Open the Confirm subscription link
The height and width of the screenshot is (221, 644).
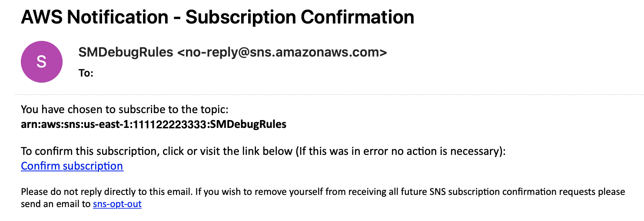(x=72, y=166)
